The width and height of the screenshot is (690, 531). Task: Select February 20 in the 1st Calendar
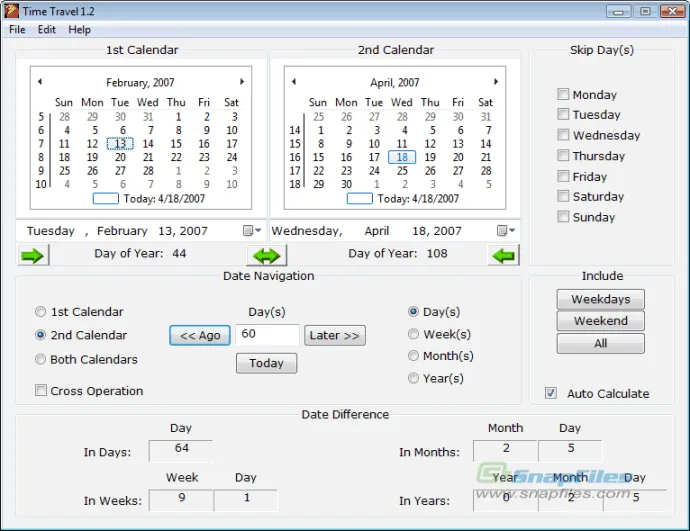pos(120,157)
